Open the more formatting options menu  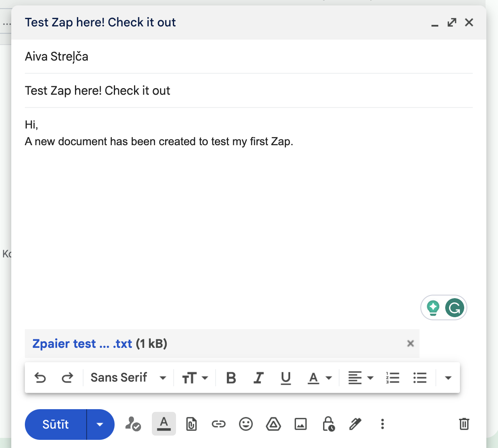click(448, 377)
